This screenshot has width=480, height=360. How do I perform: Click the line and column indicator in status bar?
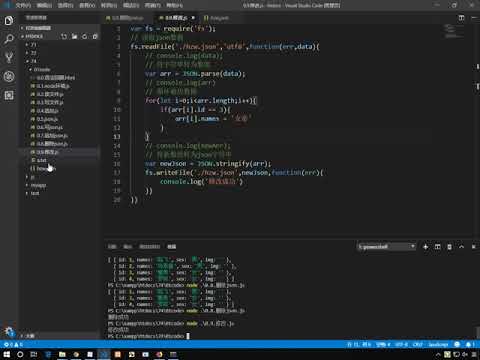click(359, 344)
